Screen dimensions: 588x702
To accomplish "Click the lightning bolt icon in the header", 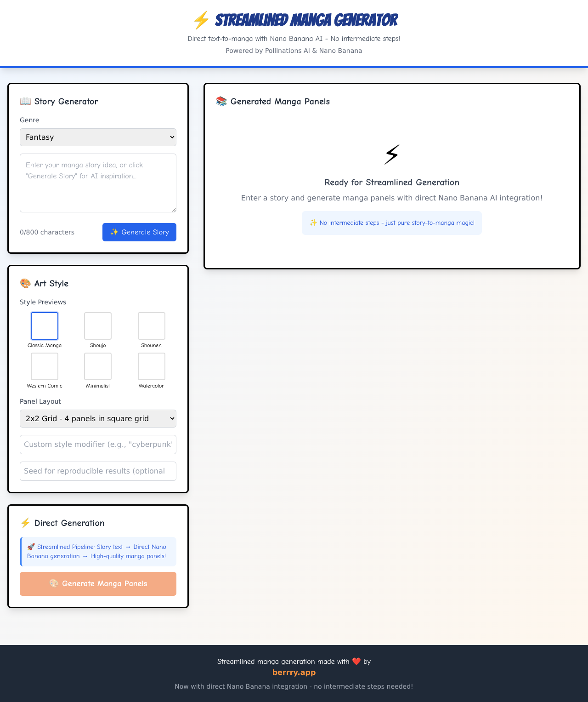I will coord(201,20).
